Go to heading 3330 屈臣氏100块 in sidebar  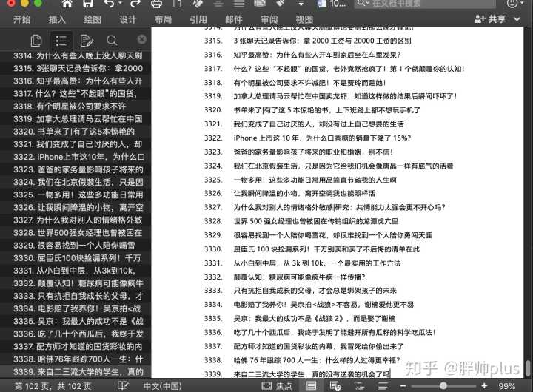76,258
